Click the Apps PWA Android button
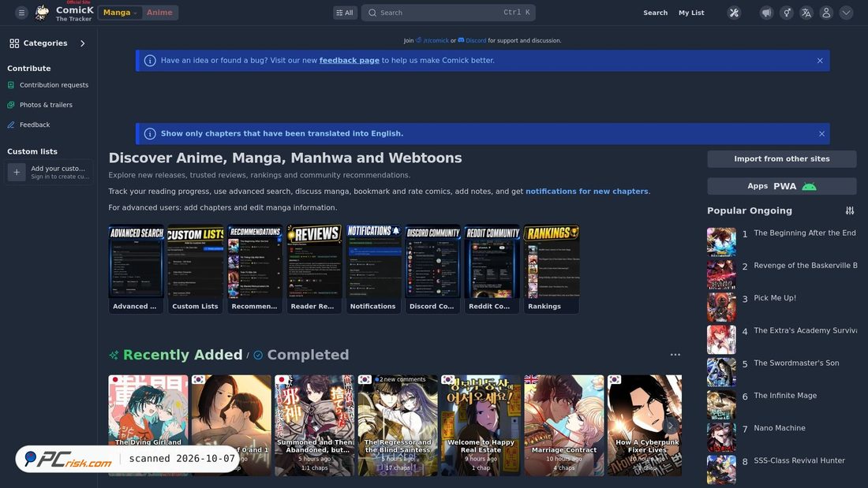Viewport: 868px width, 488px height. 782,187
